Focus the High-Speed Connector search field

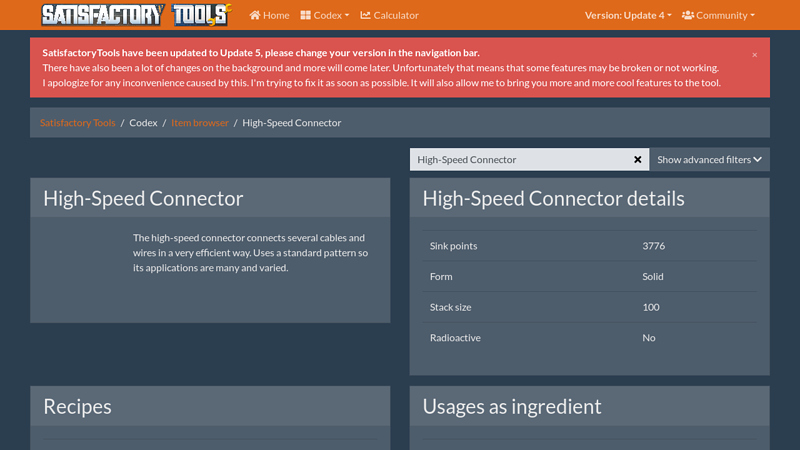point(520,160)
